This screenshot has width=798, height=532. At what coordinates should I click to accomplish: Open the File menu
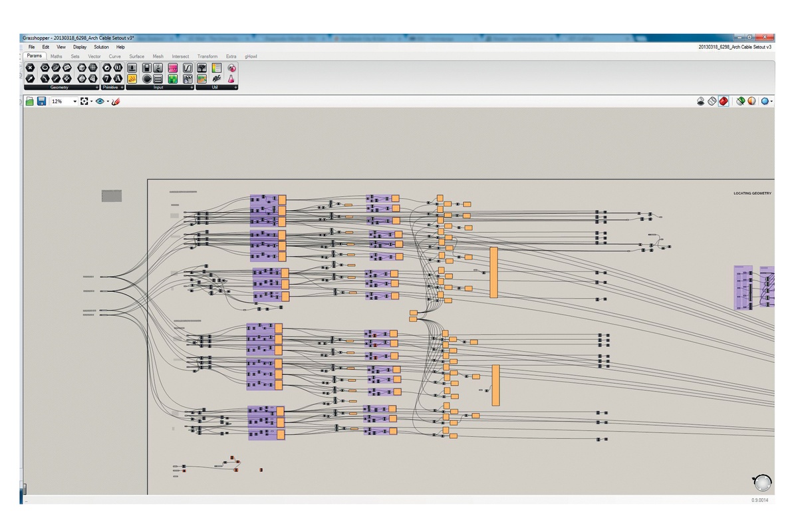tap(31, 47)
